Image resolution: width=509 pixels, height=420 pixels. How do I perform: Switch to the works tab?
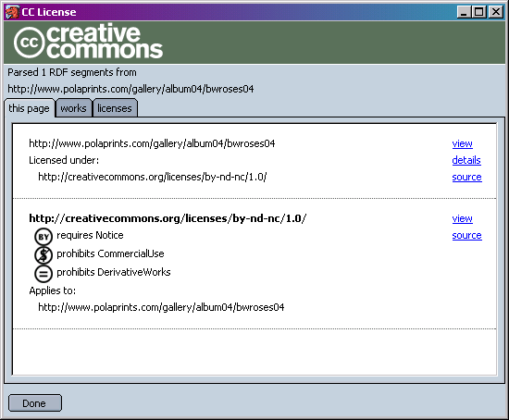[x=73, y=108]
